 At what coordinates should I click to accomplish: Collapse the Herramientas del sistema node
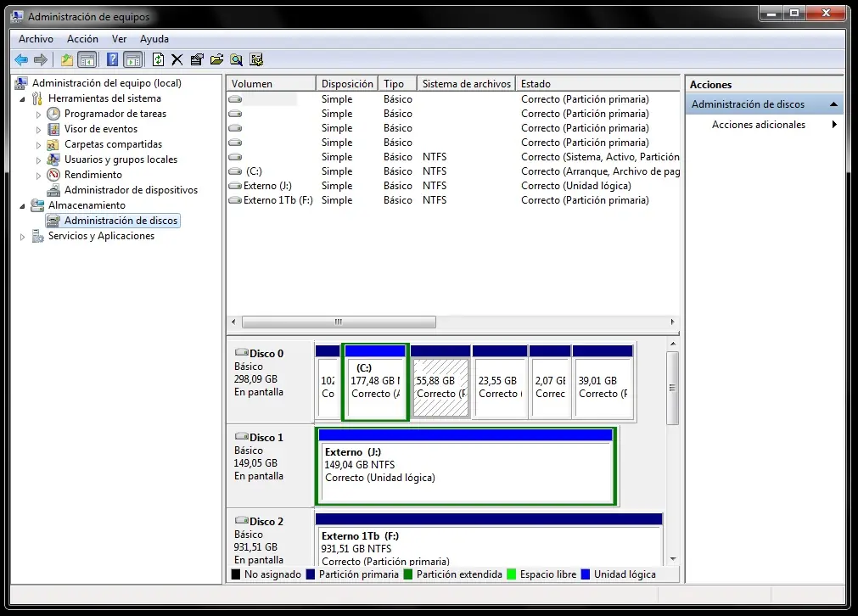22,99
